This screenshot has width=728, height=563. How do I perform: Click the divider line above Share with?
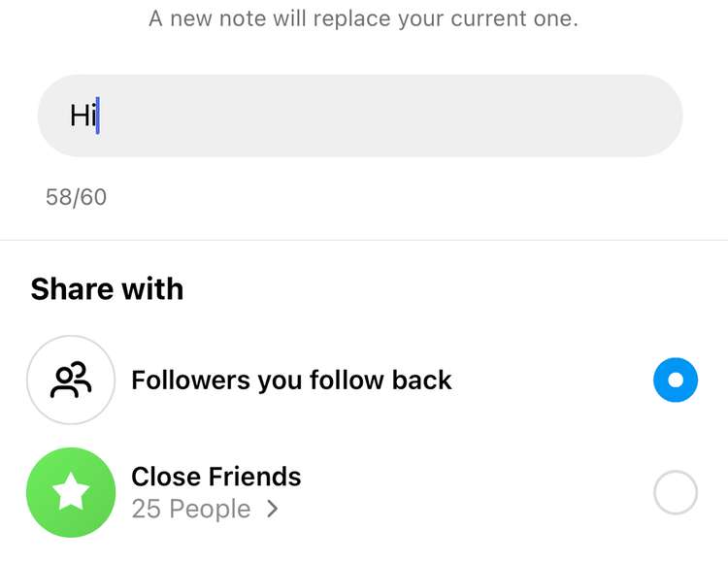point(364,240)
